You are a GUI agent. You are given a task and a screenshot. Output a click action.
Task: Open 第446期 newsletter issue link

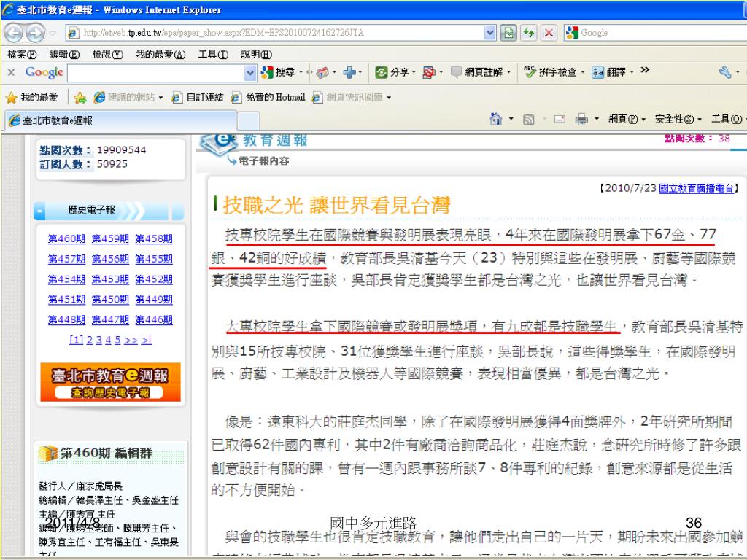click(154, 319)
